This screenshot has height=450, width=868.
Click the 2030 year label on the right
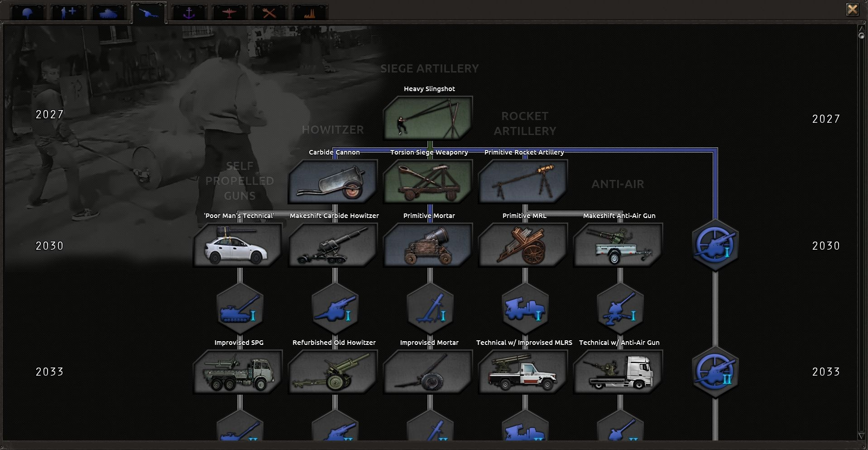click(x=826, y=246)
